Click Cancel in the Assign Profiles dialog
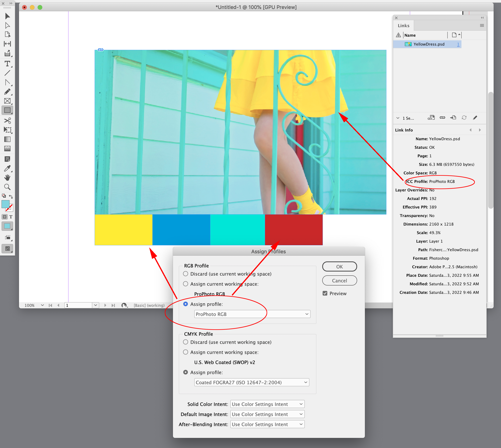501x448 pixels. pos(339,280)
